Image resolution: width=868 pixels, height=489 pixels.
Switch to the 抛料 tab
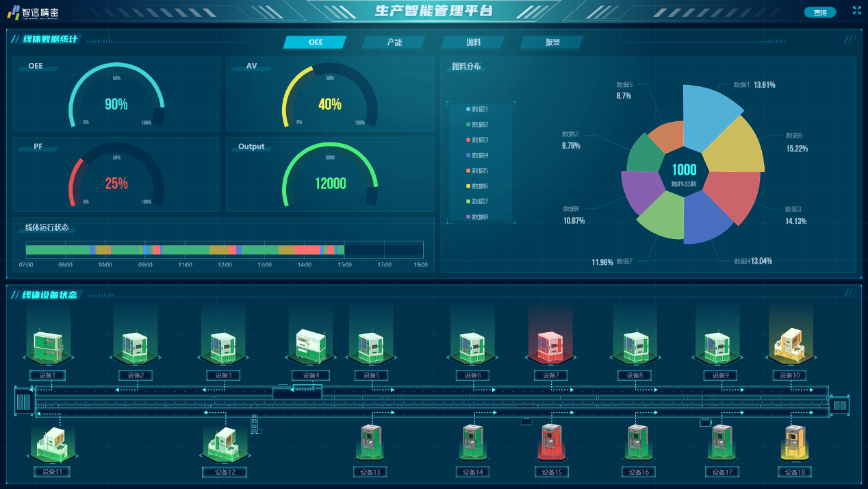473,42
